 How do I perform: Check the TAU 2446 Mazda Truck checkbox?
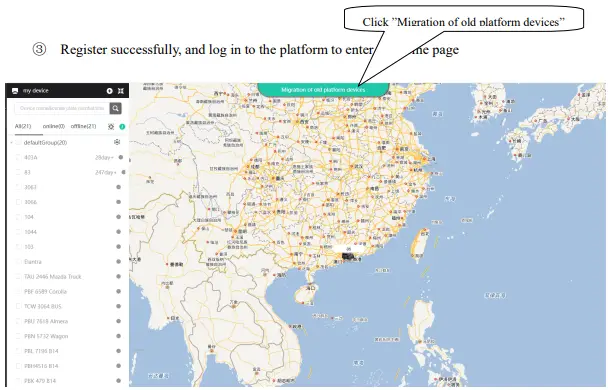tap(18, 276)
